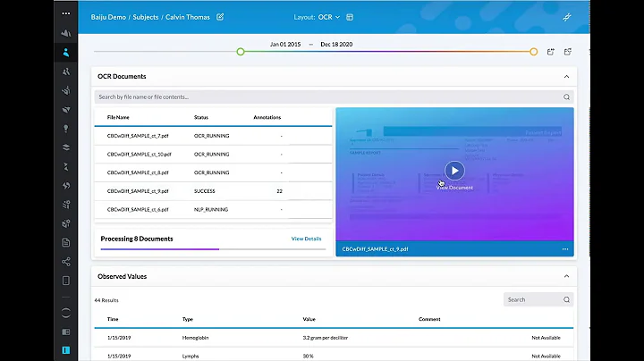Click first export icon right of timeline
This screenshot has width=644, height=361.
(551, 52)
